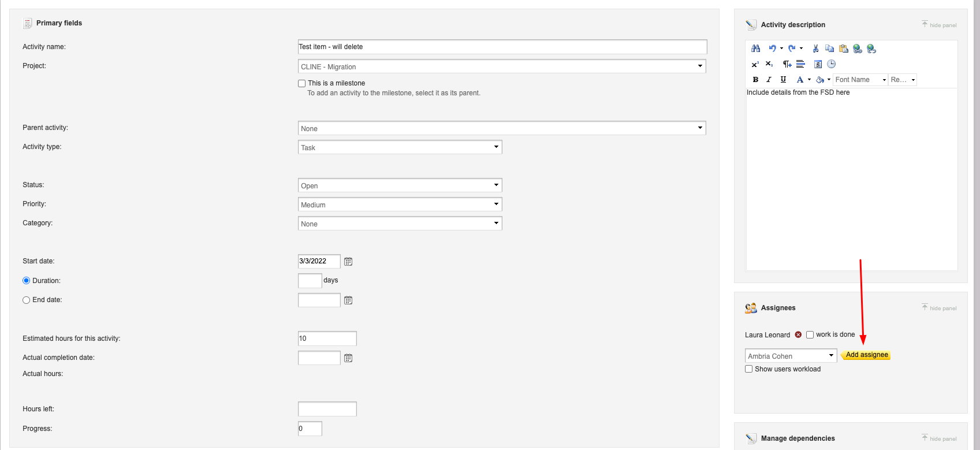
Task: Hide the Activity description panel
Action: [939, 25]
